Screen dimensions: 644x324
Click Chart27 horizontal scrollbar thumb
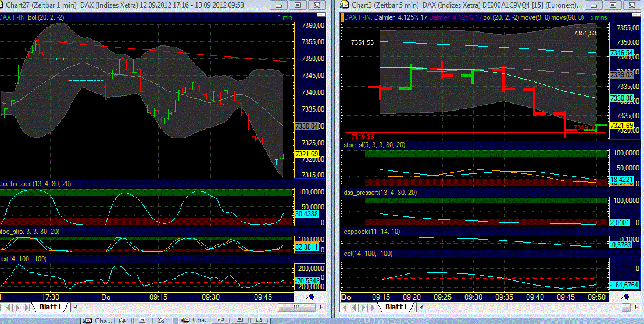coord(296,307)
